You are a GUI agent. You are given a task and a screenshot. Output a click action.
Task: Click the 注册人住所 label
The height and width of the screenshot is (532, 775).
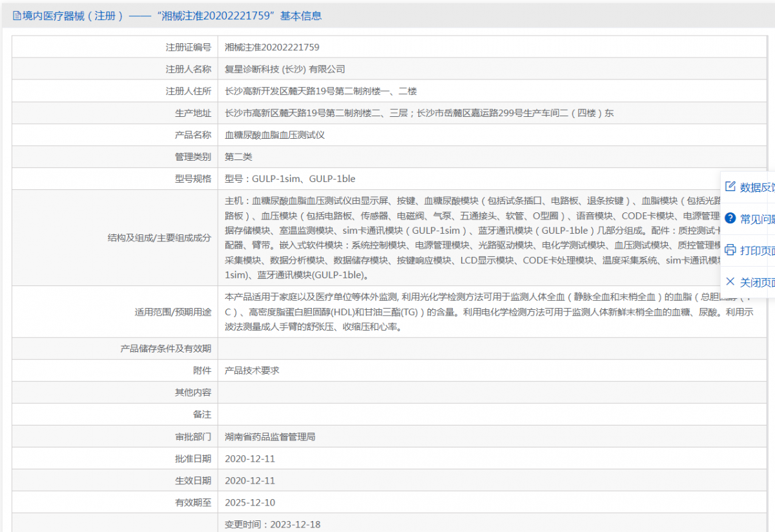tap(189, 91)
